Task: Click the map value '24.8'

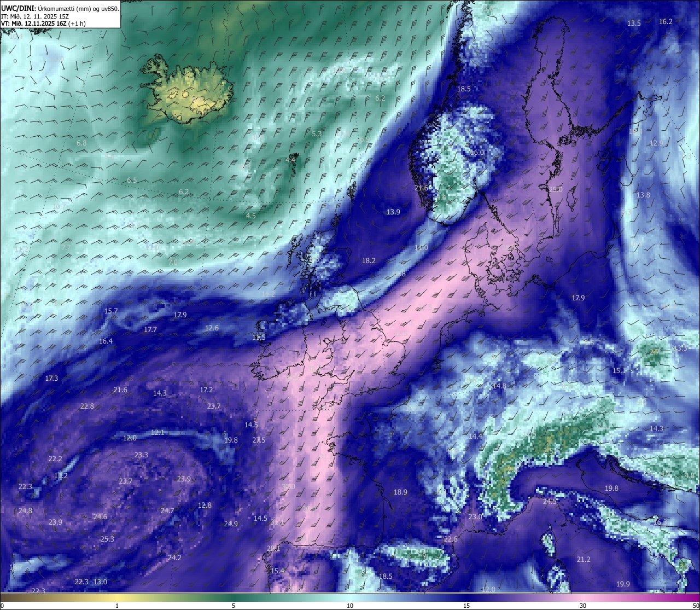Action: click(x=25, y=511)
